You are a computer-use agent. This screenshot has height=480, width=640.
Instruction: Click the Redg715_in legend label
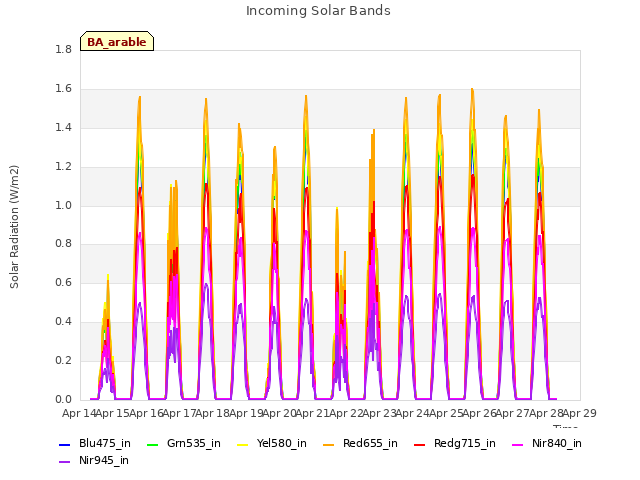pos(465,443)
